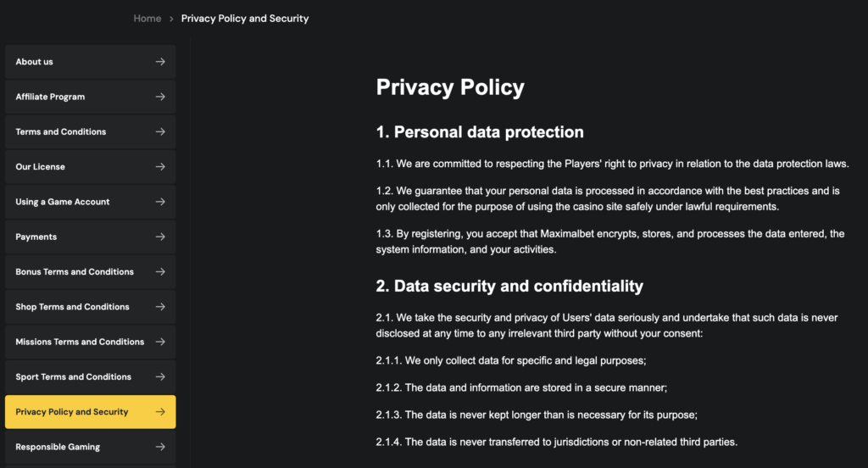Click the arrow beside Sport Terms and Conditions

click(160, 376)
